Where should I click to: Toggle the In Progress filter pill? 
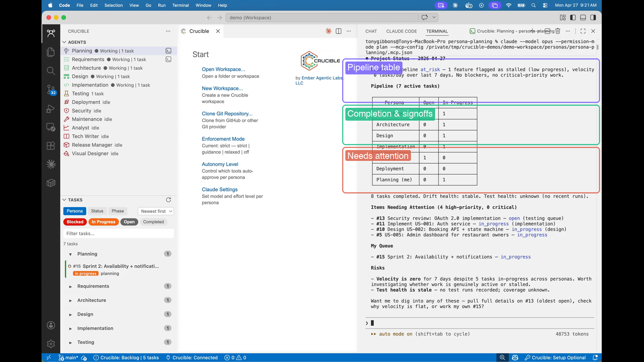(x=103, y=222)
